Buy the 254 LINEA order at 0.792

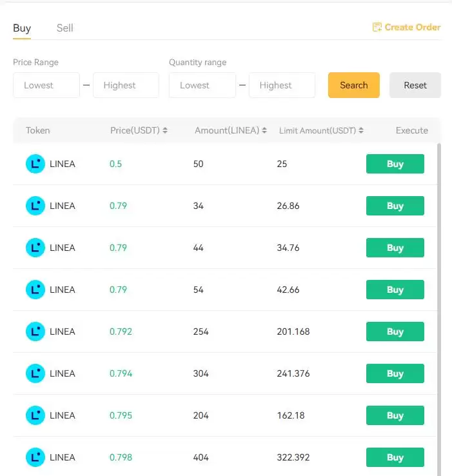click(395, 332)
